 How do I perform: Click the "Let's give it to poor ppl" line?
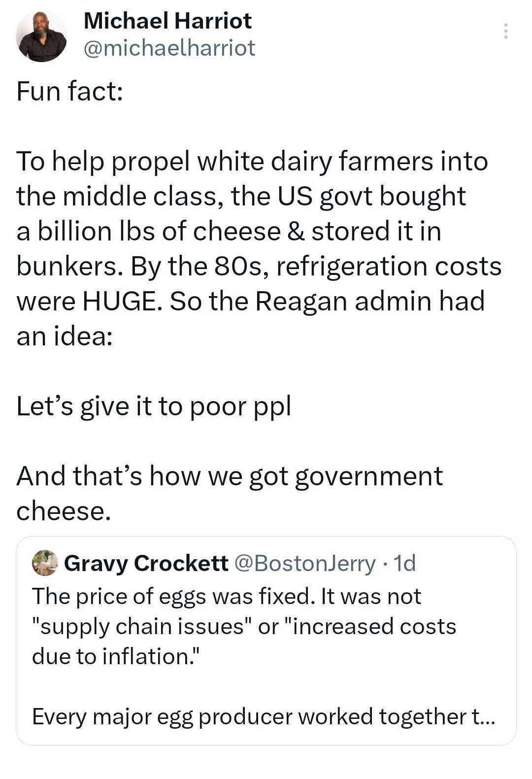click(154, 406)
